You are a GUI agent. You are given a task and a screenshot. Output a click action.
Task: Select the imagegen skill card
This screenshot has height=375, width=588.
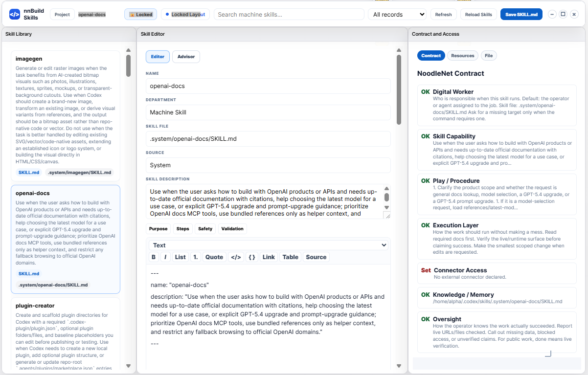(x=66, y=116)
